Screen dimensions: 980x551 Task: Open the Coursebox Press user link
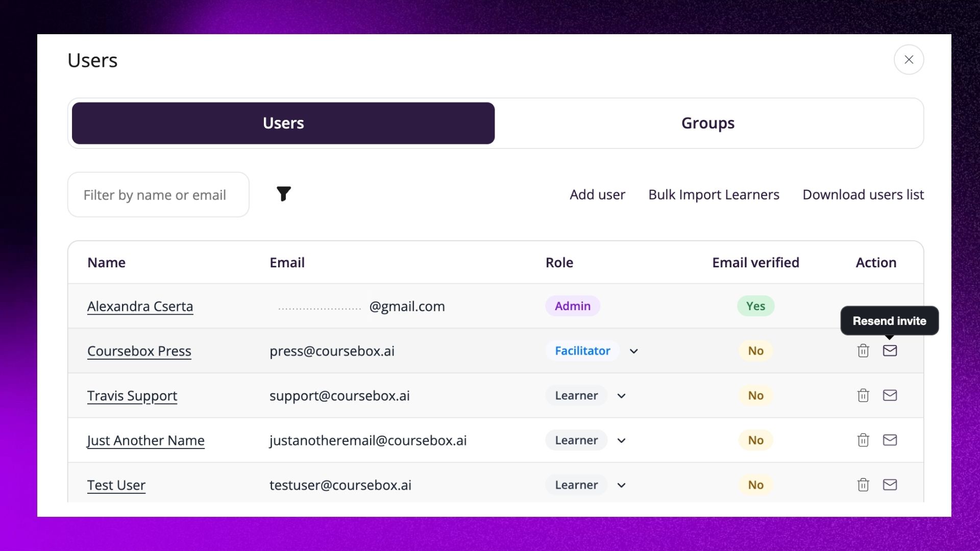point(139,351)
